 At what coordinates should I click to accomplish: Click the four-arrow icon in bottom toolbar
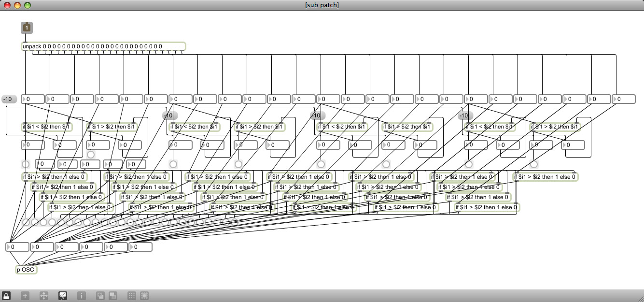[x=43, y=295]
